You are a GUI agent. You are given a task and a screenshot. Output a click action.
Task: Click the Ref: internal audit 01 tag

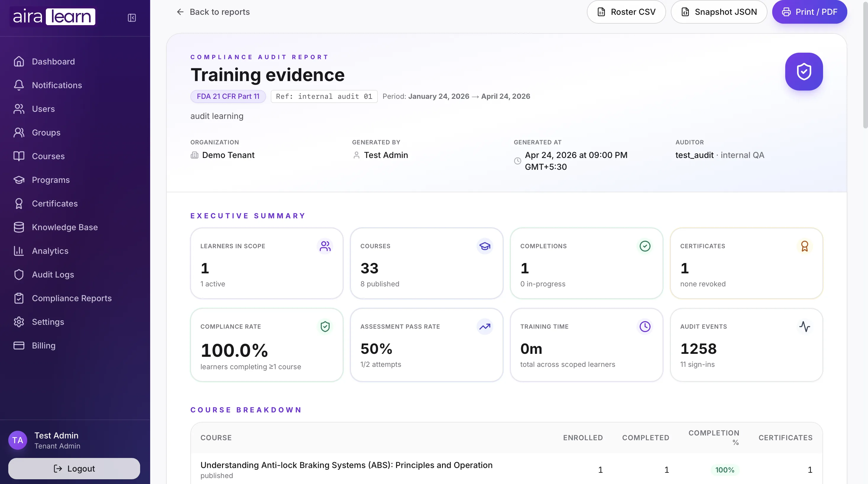[324, 96]
